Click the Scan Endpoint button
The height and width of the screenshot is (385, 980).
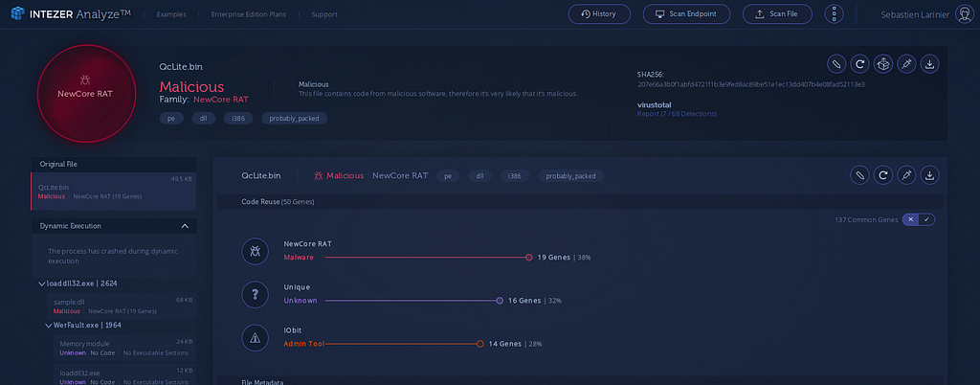click(686, 13)
